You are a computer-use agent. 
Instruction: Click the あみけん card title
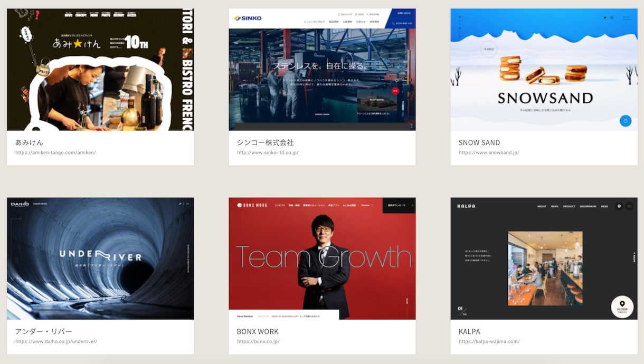click(x=30, y=142)
